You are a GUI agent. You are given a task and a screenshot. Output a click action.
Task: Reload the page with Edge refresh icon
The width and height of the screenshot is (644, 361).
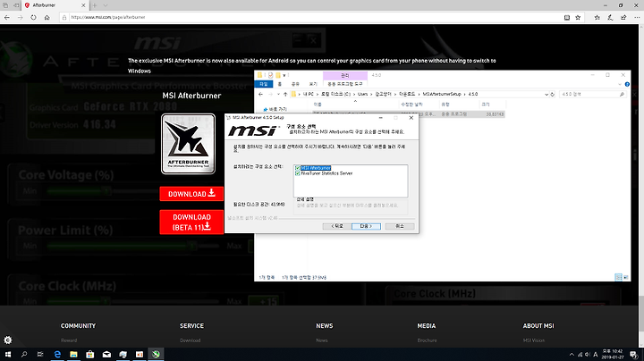click(x=33, y=17)
